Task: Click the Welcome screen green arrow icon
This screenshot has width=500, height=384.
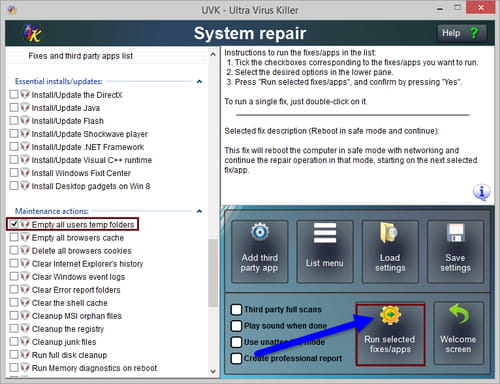Action: 459,314
